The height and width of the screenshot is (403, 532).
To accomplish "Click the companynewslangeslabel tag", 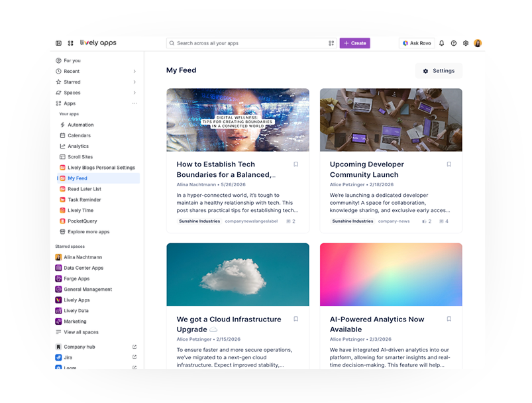I will pyautogui.click(x=251, y=221).
